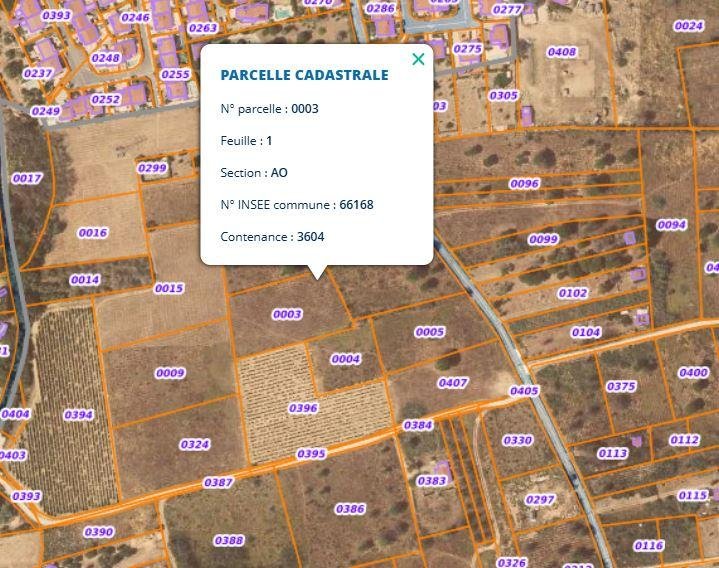Click the parcel labeled 0324
The height and width of the screenshot is (568, 719).
[x=195, y=444]
